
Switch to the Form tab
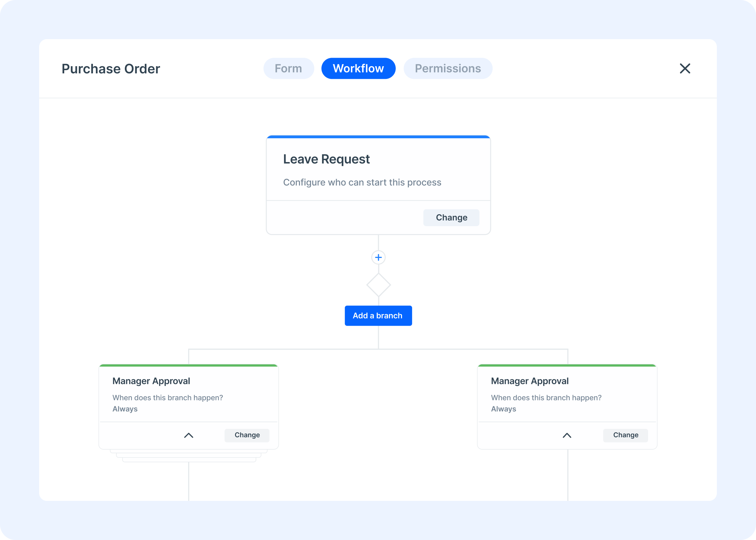pyautogui.click(x=288, y=68)
